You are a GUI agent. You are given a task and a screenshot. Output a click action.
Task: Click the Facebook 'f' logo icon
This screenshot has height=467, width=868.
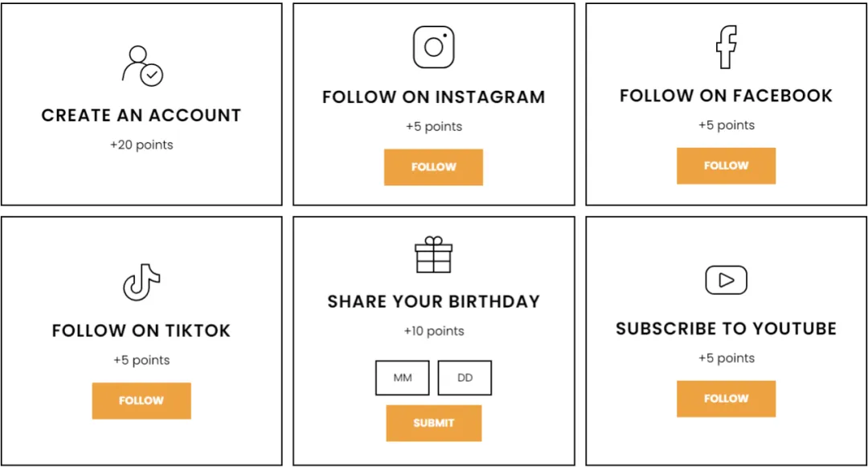726,47
